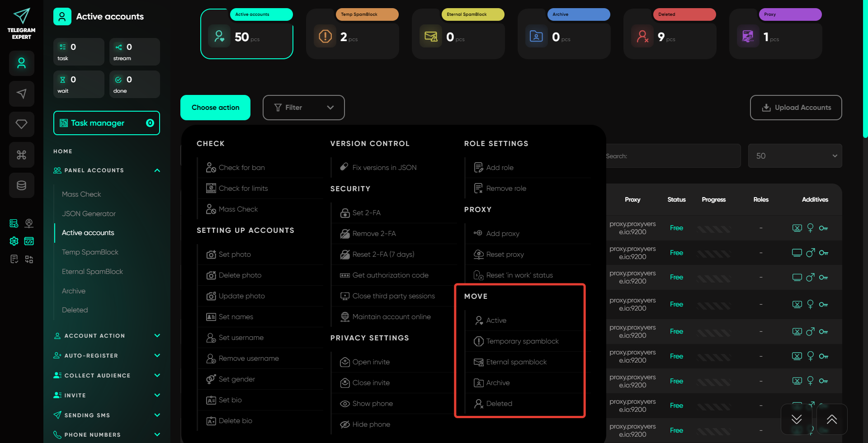Click the scroll to top double-chevron button
This screenshot has width=868, height=443.
[x=832, y=419]
